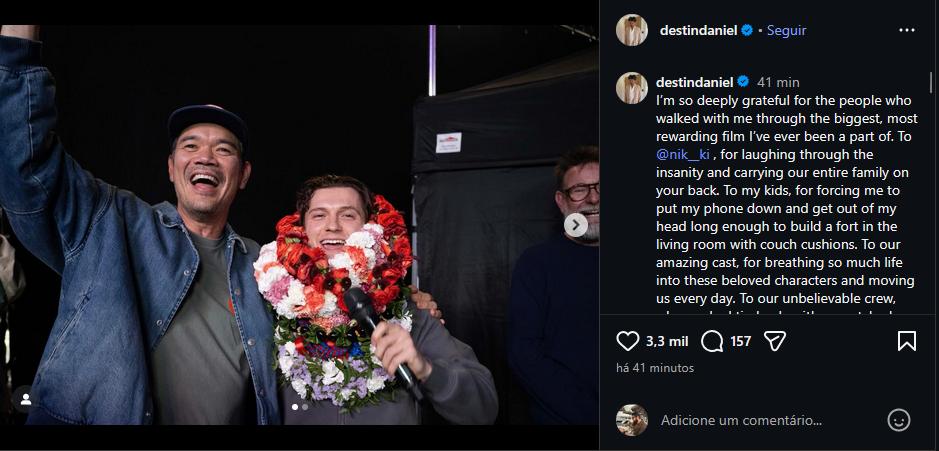The image size is (939, 451).
Task: Share the post with the paper plane icon
Action: (x=774, y=341)
